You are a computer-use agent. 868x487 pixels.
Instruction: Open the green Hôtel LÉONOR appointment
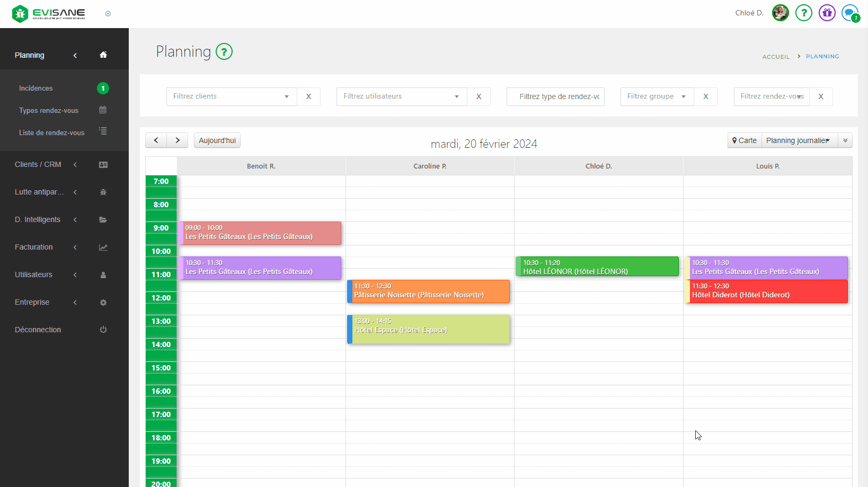(597, 267)
